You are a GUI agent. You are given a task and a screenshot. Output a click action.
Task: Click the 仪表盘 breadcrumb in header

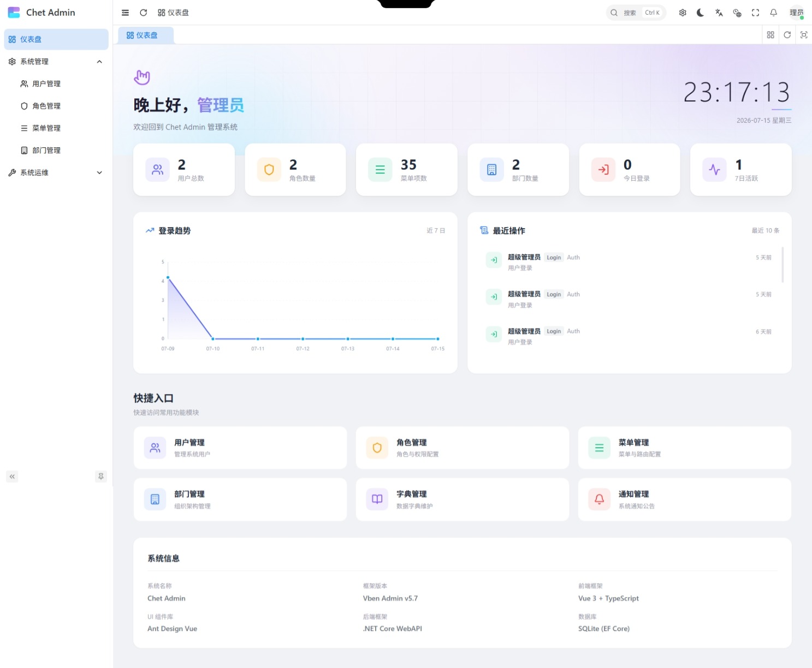(173, 13)
